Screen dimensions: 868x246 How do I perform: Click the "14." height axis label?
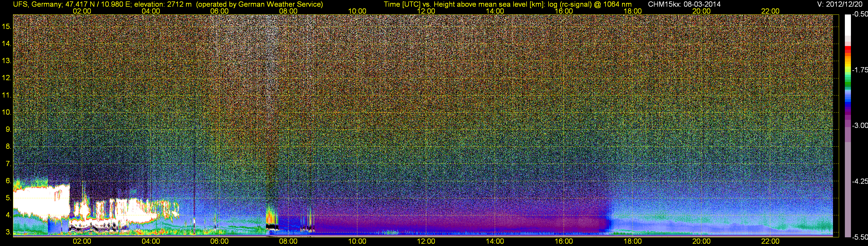click(7, 43)
